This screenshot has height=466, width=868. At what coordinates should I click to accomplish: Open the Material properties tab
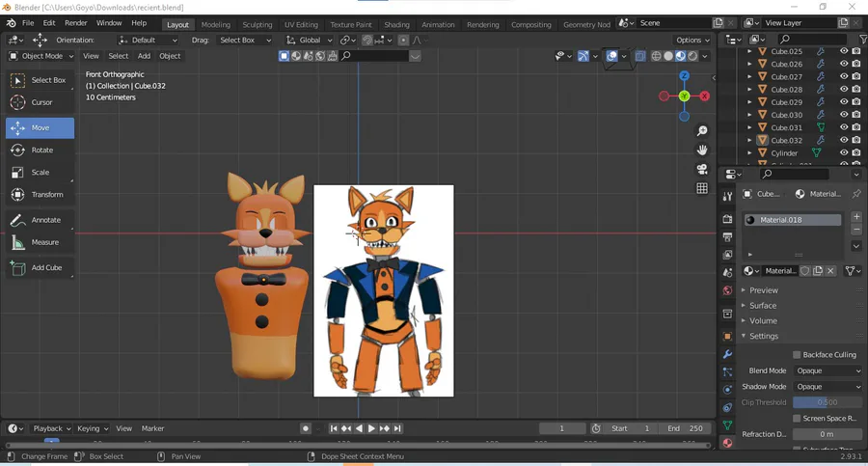pyautogui.click(x=727, y=443)
